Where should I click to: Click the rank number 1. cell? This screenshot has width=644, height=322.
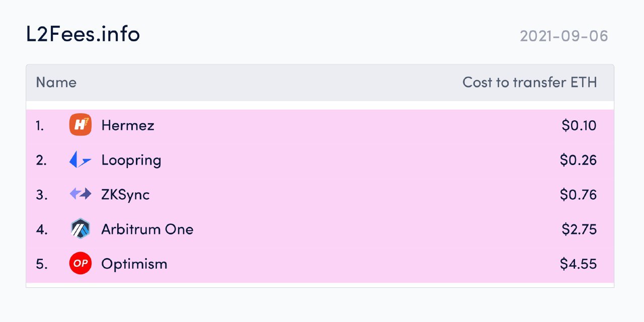pyautogui.click(x=40, y=125)
